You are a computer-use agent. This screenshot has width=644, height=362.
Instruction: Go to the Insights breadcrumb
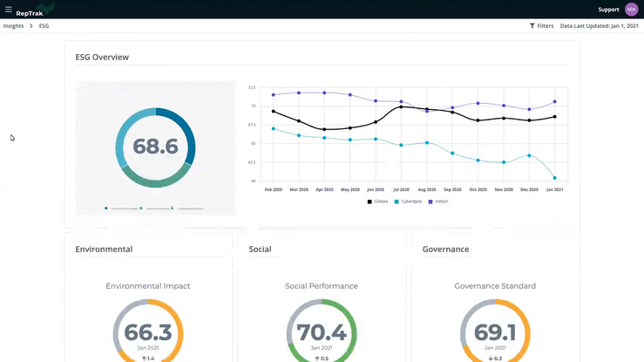[13, 25]
